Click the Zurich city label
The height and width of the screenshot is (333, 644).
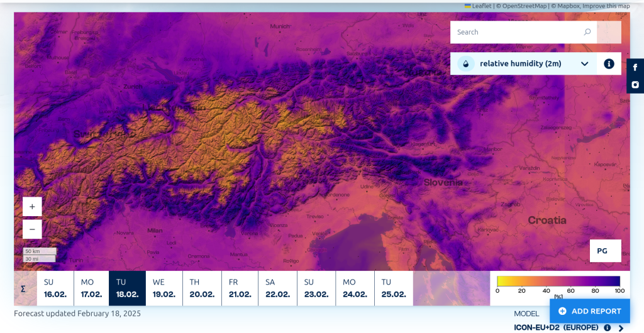pyautogui.click(x=133, y=87)
